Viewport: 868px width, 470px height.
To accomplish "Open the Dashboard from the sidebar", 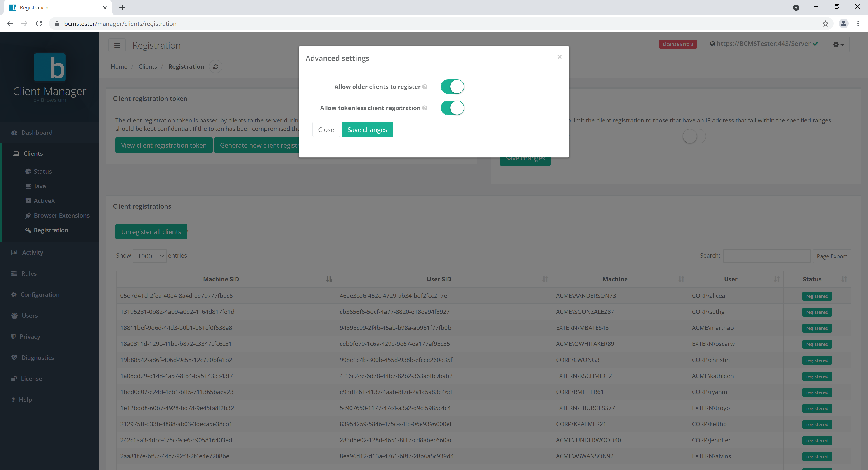I will (x=36, y=132).
